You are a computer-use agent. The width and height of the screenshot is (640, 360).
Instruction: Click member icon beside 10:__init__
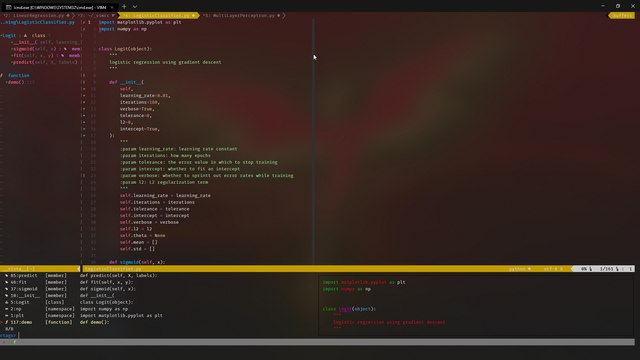tap(7, 296)
